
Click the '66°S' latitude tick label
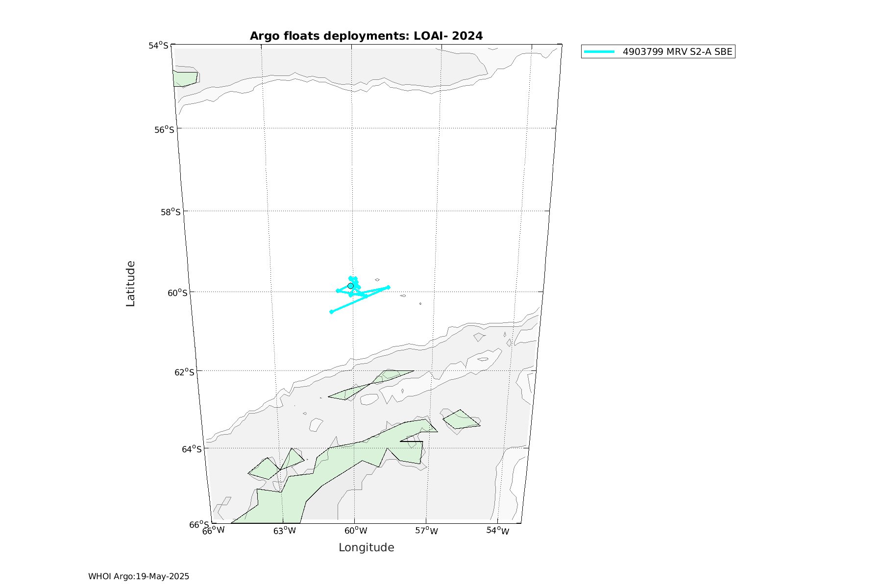pyautogui.click(x=199, y=525)
